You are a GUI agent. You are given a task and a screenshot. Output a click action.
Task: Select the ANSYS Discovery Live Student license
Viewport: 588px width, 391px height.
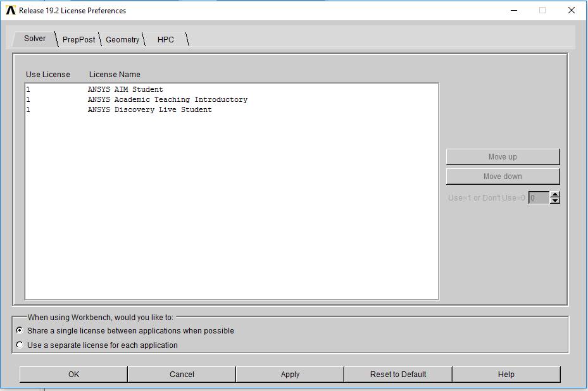click(149, 109)
